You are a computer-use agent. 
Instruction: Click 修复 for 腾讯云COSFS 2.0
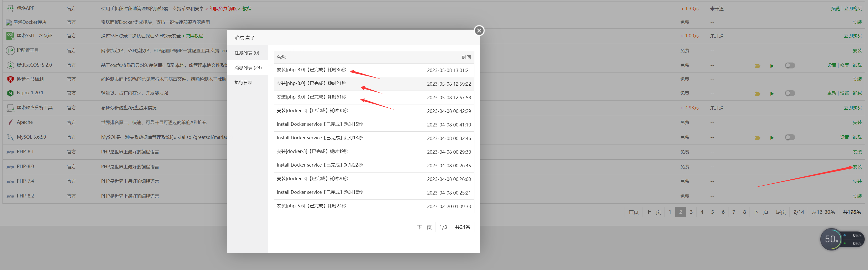pyautogui.click(x=844, y=65)
